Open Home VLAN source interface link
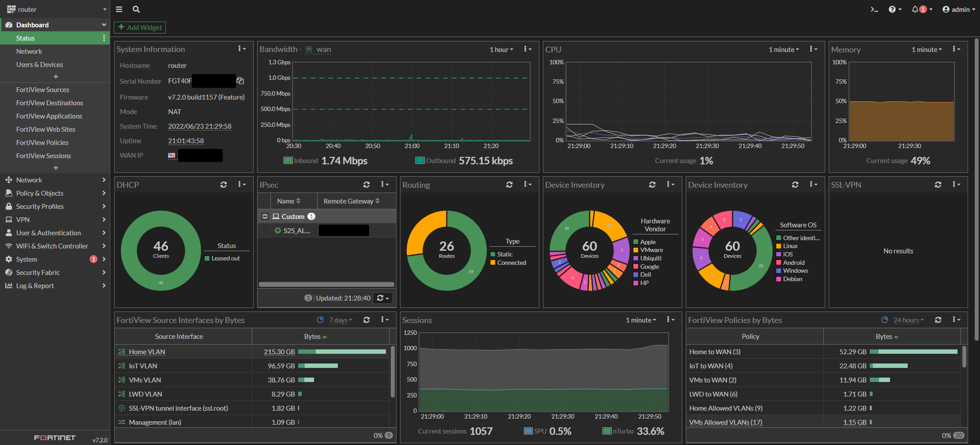This screenshot has height=445, width=980. coord(147,352)
